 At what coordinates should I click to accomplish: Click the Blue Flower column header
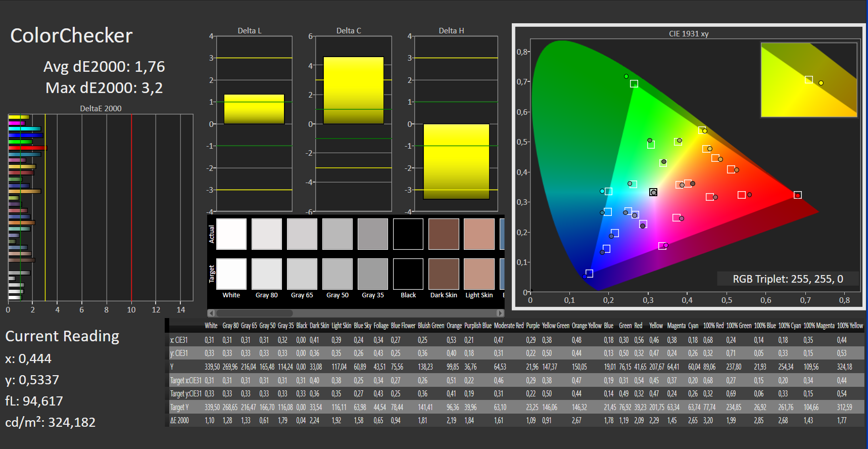point(403,326)
